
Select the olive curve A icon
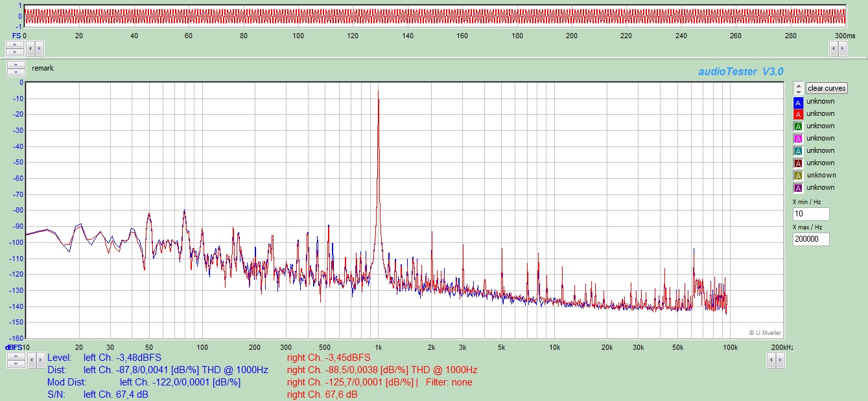coord(798,176)
